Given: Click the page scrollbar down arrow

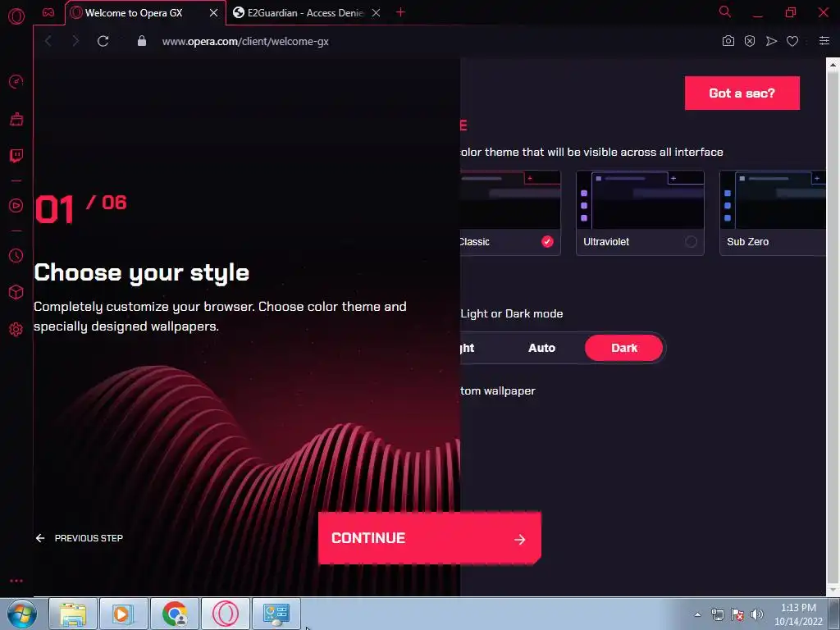Looking at the screenshot, I should coord(833,589).
